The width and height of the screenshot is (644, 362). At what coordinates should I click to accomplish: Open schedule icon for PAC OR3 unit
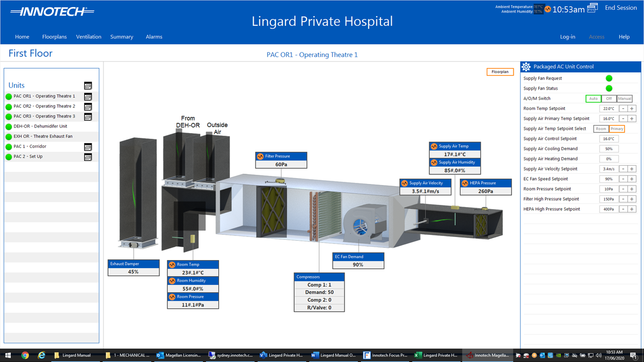(88, 117)
